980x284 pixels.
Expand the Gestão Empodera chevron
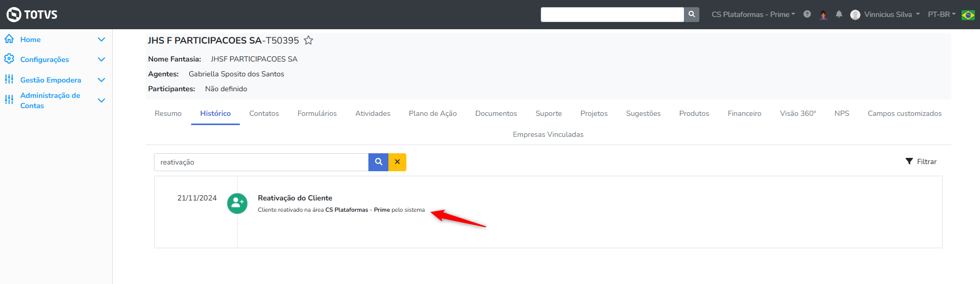102,80
